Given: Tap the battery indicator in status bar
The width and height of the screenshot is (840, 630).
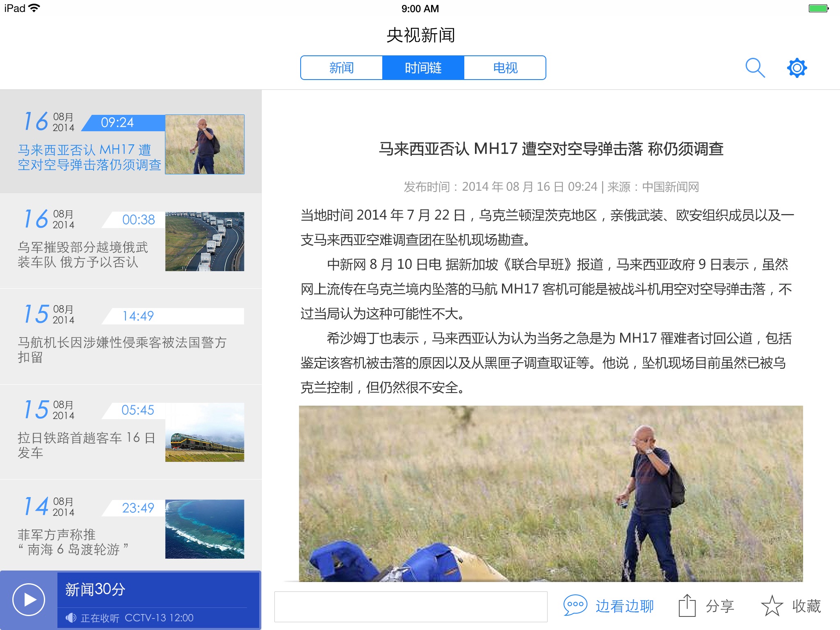Looking at the screenshot, I should [818, 8].
